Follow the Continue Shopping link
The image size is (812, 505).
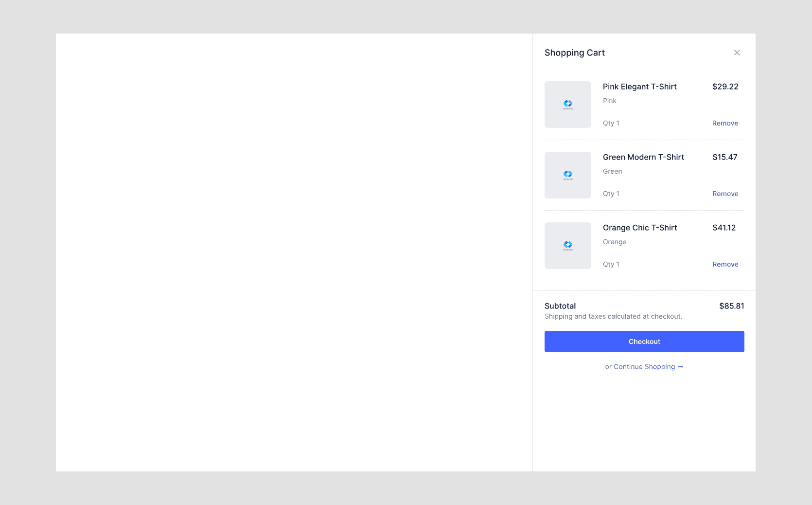[x=648, y=367]
